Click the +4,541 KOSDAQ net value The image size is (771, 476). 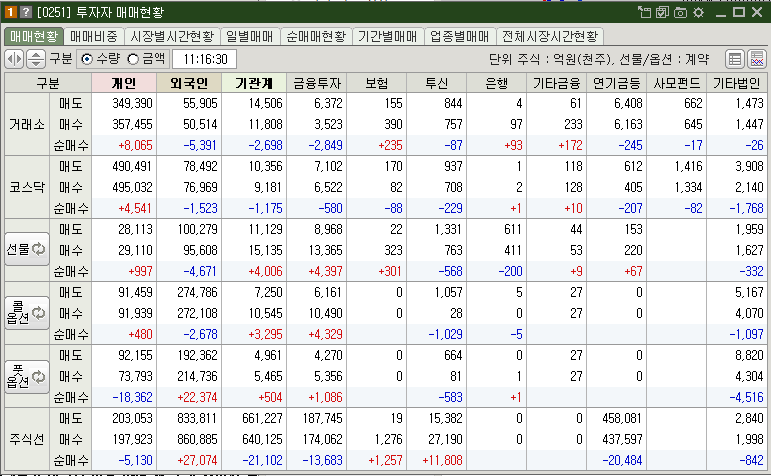pos(135,208)
